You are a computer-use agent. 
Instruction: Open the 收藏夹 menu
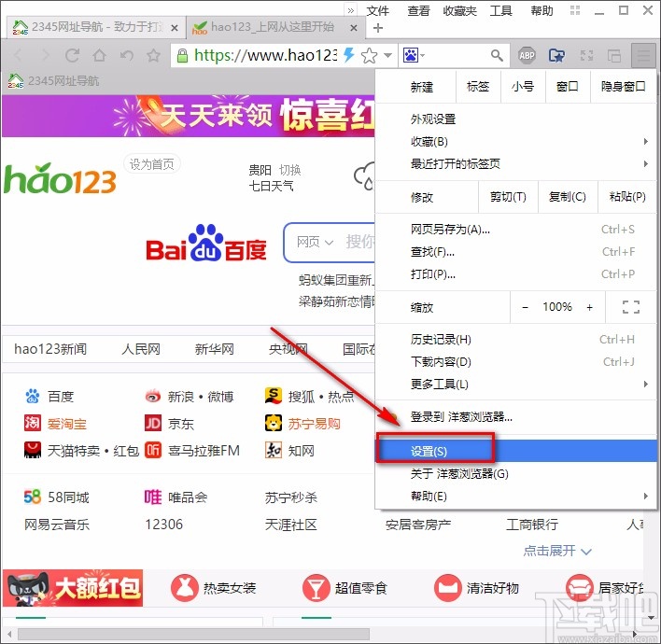click(459, 10)
